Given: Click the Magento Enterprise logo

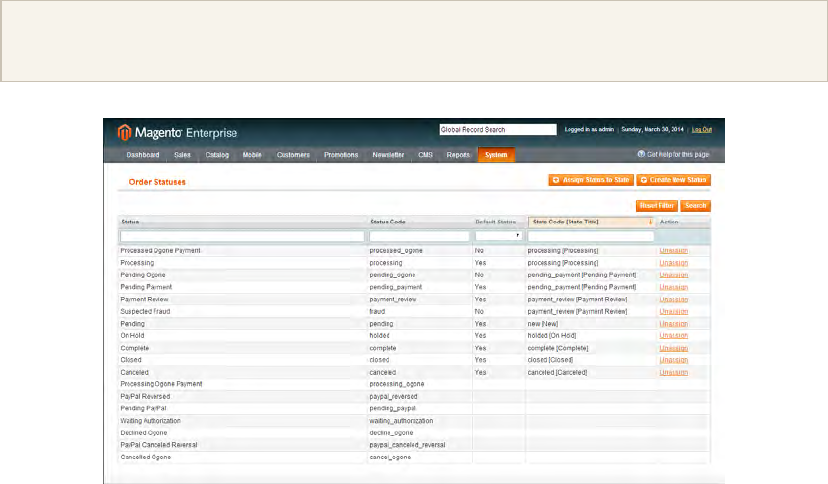Looking at the screenshot, I should 177,132.
